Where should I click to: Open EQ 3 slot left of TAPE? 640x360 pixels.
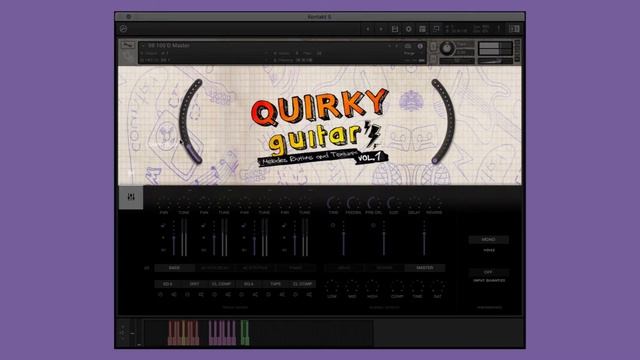click(x=248, y=284)
